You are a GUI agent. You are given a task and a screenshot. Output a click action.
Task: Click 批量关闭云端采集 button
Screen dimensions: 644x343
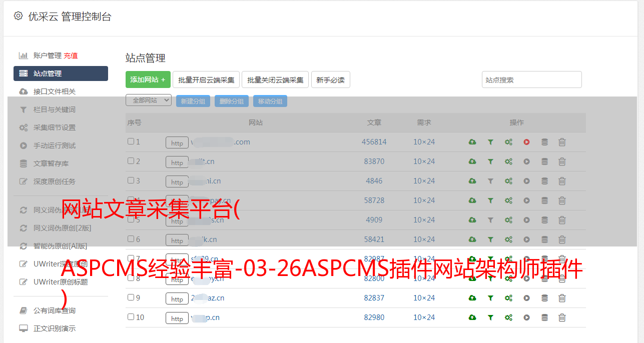coord(275,79)
